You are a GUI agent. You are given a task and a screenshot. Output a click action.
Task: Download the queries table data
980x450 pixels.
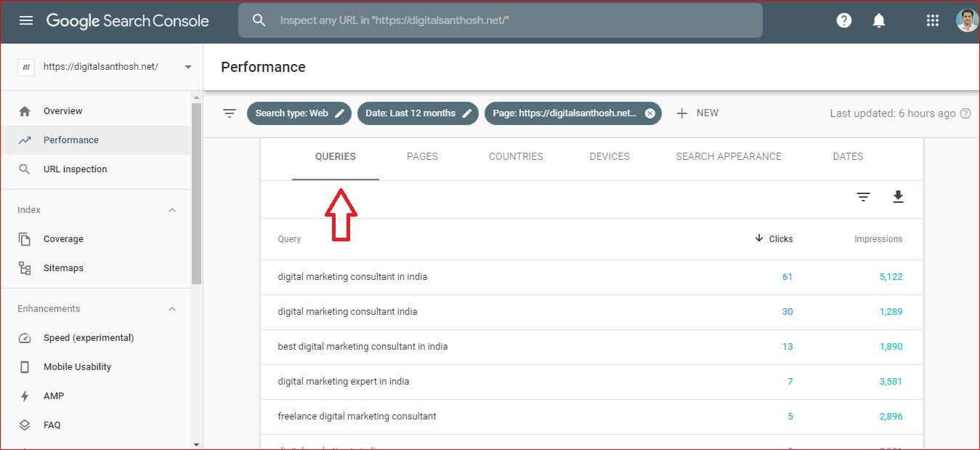[898, 197]
